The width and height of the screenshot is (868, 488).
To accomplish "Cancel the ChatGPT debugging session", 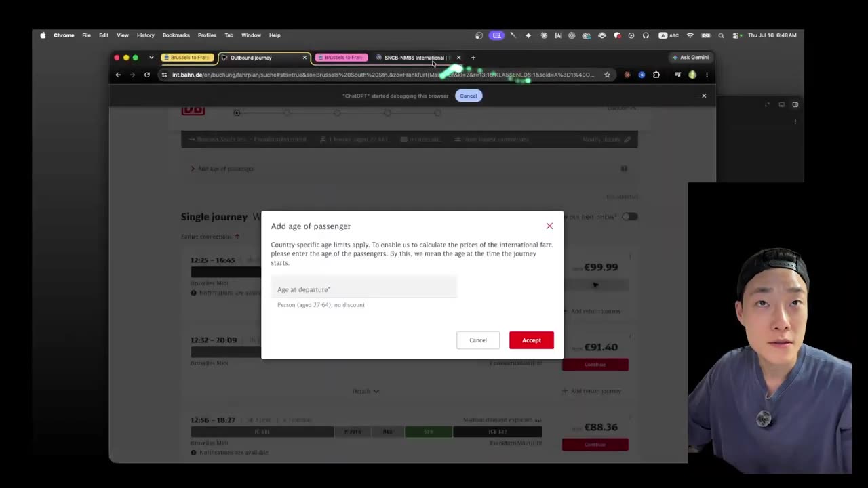I will coord(469,96).
